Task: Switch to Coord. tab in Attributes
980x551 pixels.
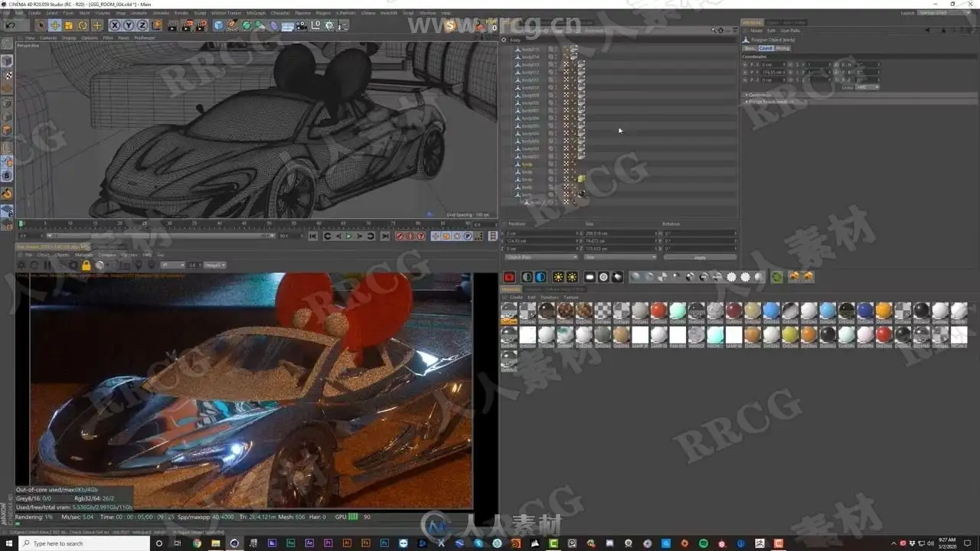Action: pos(766,48)
